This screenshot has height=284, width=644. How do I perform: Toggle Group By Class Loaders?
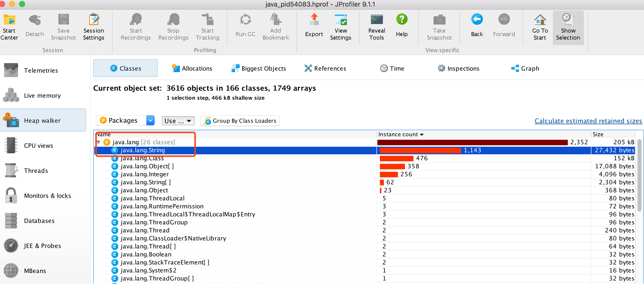tap(240, 121)
